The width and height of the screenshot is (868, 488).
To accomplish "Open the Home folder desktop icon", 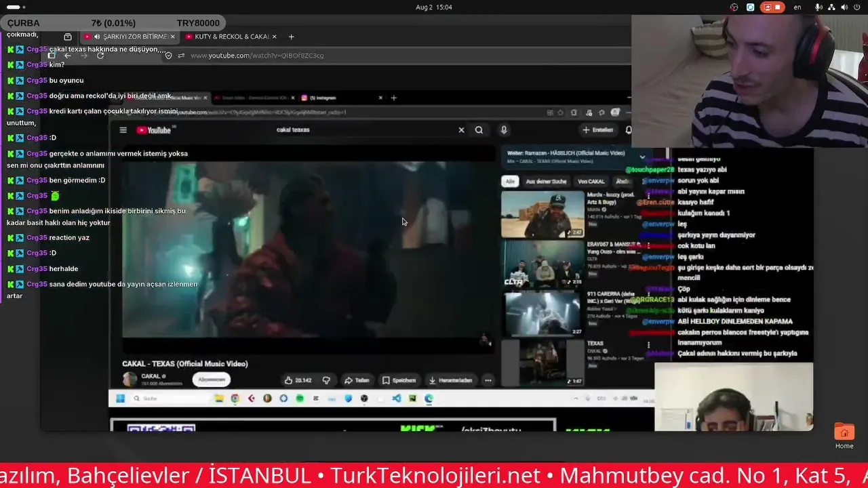I will pyautogui.click(x=844, y=436).
